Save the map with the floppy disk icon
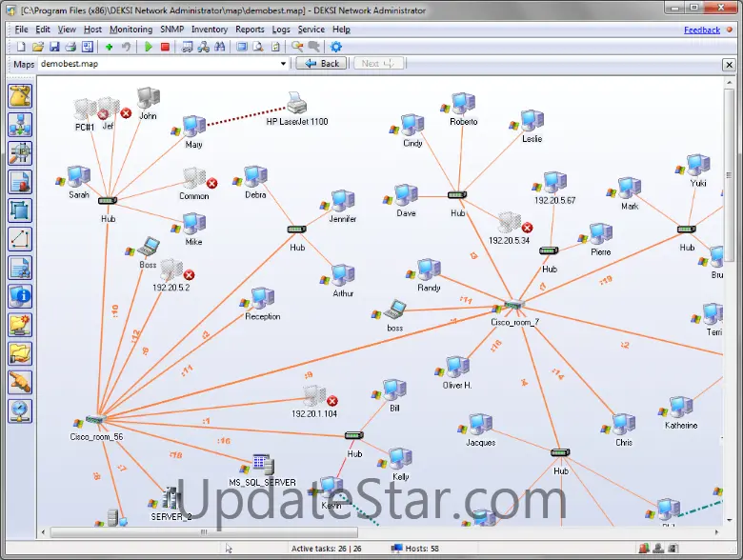 point(54,47)
